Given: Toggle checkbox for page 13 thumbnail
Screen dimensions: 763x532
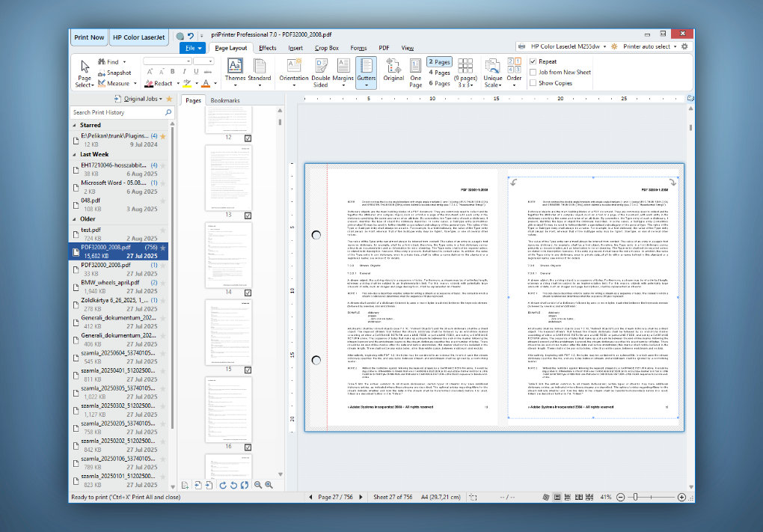Looking at the screenshot, I should coord(248,215).
